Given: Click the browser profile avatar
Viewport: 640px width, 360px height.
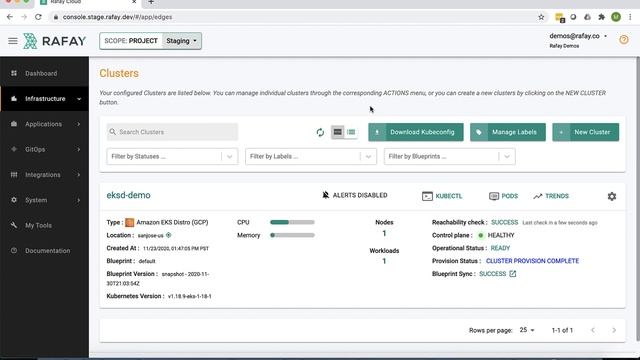Looking at the screenshot, I should pos(616,17).
